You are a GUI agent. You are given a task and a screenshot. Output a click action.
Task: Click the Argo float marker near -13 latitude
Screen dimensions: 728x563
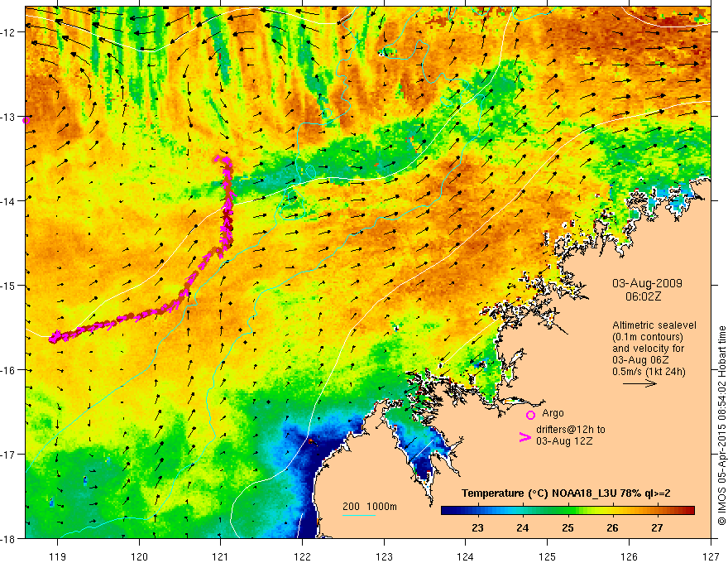point(26,120)
